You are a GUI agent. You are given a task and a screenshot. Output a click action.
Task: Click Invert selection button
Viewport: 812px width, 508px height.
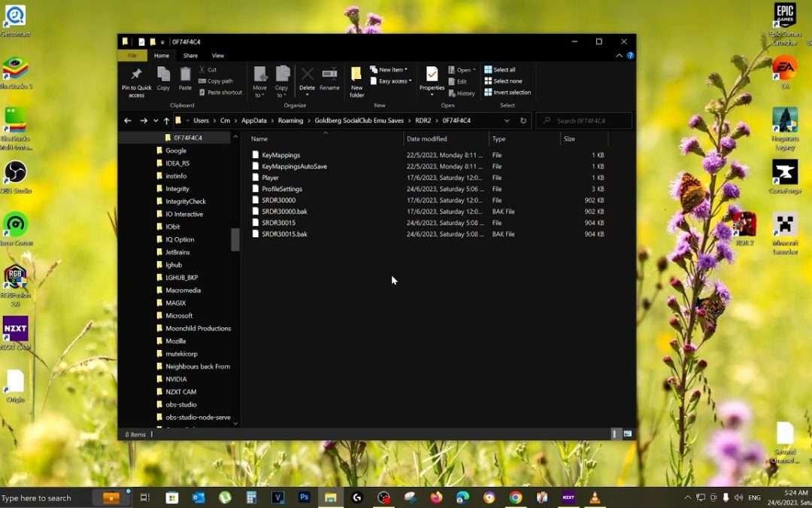pyautogui.click(x=511, y=93)
